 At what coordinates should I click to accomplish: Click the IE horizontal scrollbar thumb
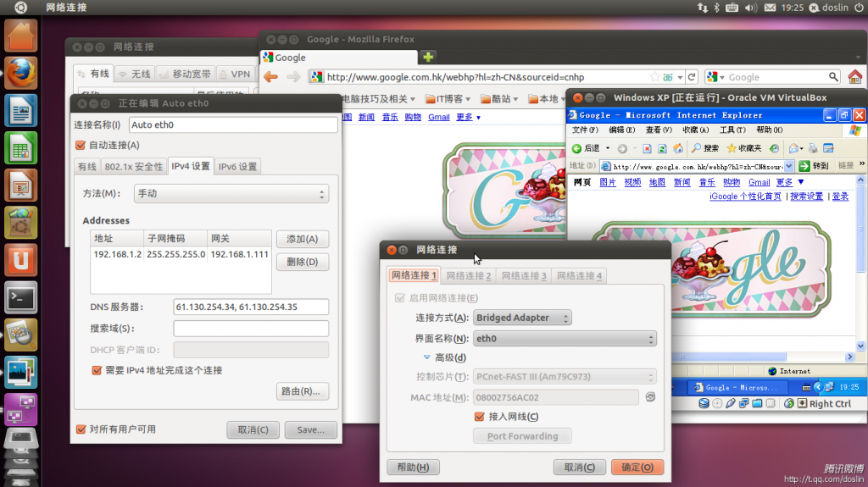pyautogui.click(x=728, y=357)
